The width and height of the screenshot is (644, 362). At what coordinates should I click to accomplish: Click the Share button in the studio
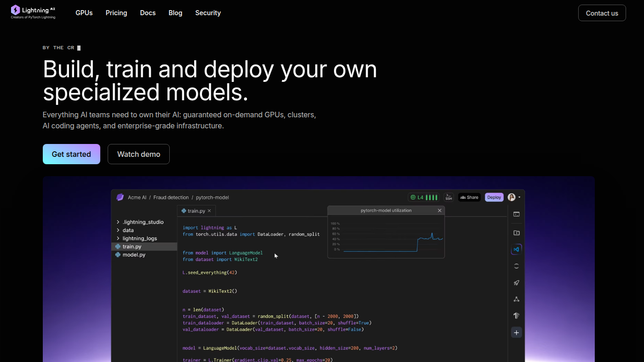coord(469,197)
